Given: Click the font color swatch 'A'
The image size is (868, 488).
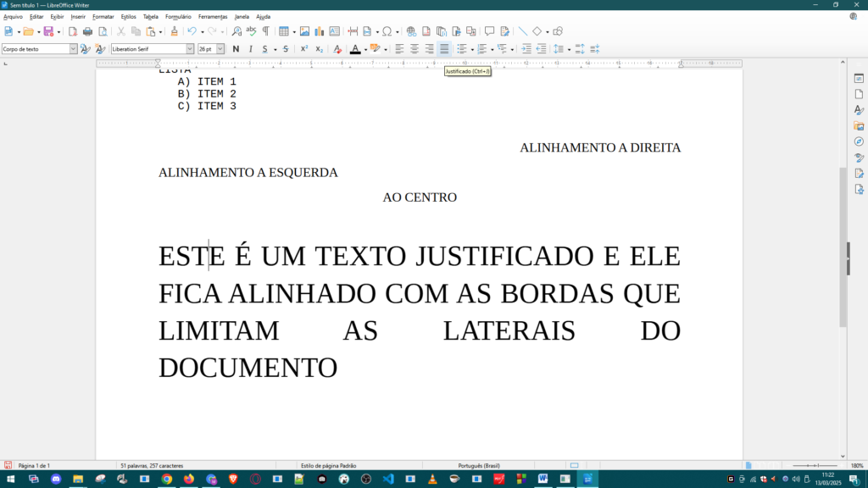Looking at the screenshot, I should (x=354, y=49).
